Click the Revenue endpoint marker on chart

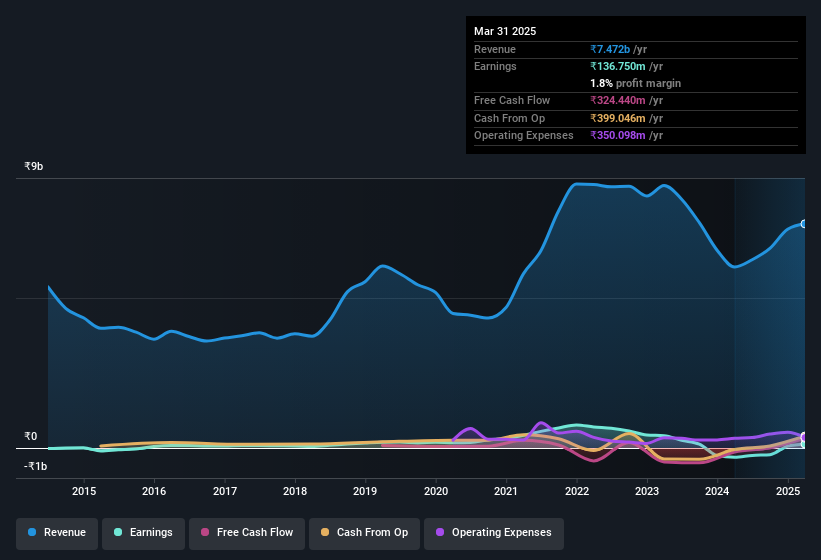click(x=804, y=224)
